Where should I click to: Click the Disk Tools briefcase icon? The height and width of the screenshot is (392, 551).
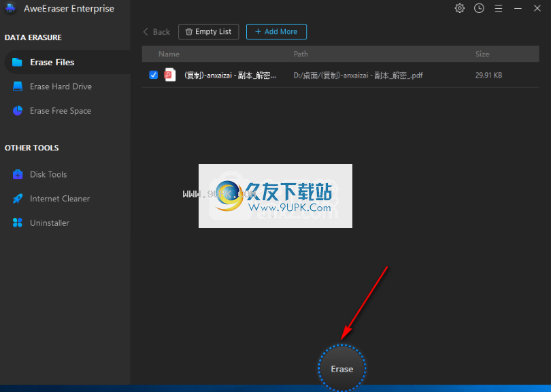coord(18,174)
